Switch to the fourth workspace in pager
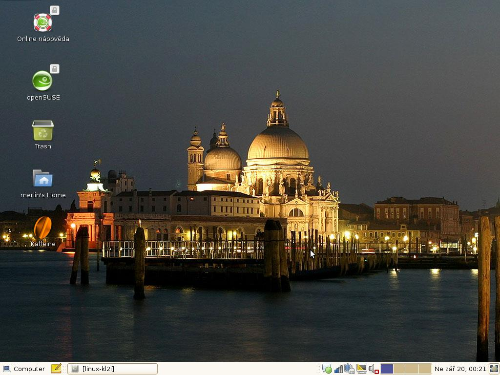The image size is (500, 375). click(425, 369)
